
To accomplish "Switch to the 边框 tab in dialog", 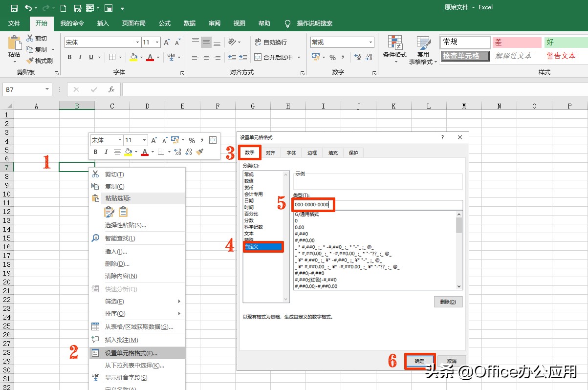I will 312,153.
